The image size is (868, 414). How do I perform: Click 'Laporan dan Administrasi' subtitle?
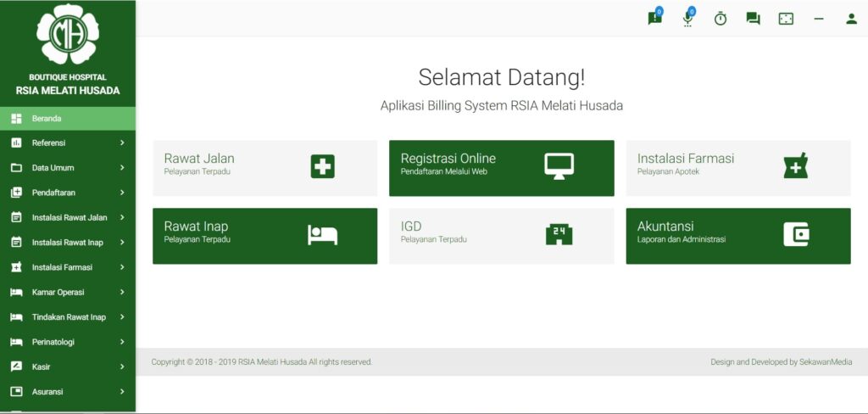682,239
